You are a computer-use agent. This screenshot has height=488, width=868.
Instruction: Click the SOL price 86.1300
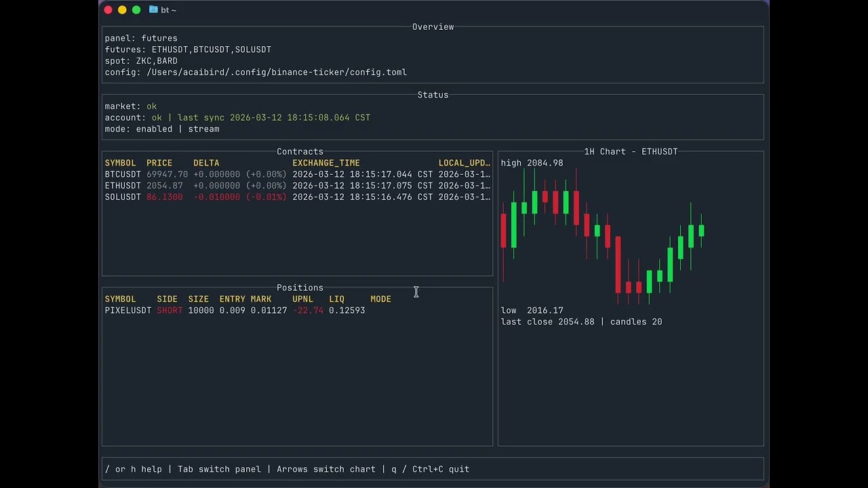[x=165, y=197]
